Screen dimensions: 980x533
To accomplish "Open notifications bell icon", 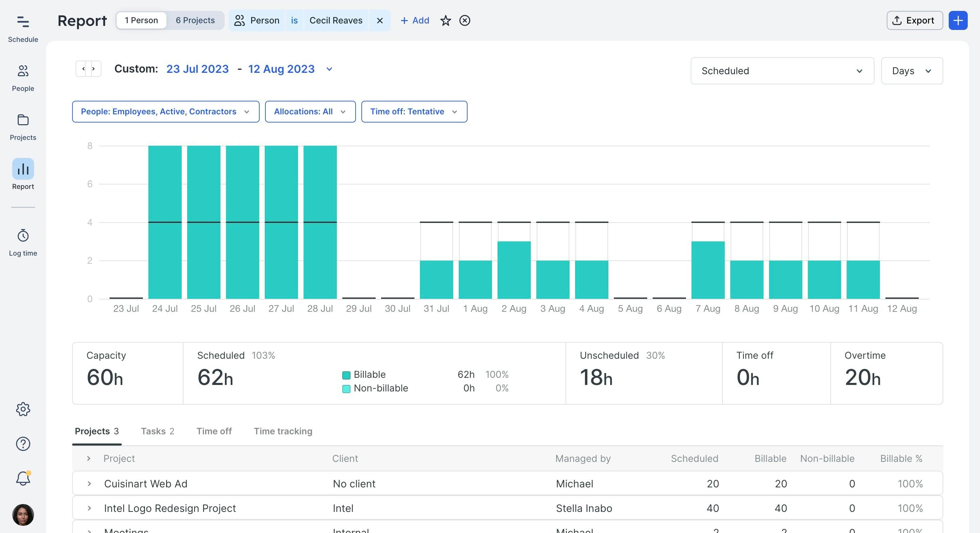I will (x=23, y=478).
